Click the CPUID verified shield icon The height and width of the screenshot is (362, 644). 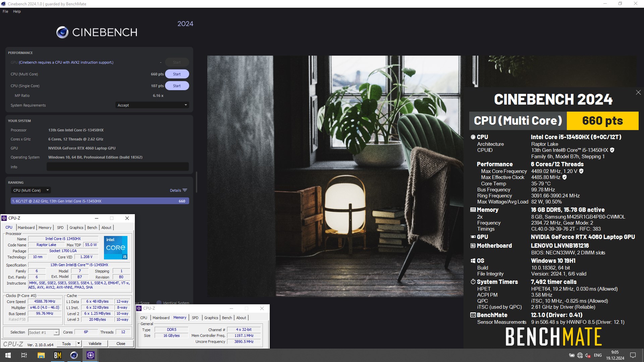pos(612,150)
